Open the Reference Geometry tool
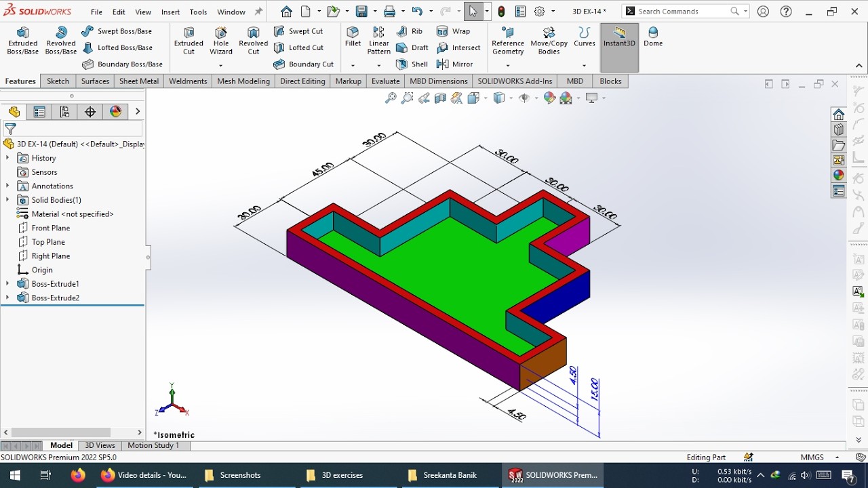This screenshot has width=868, height=488. (x=508, y=41)
